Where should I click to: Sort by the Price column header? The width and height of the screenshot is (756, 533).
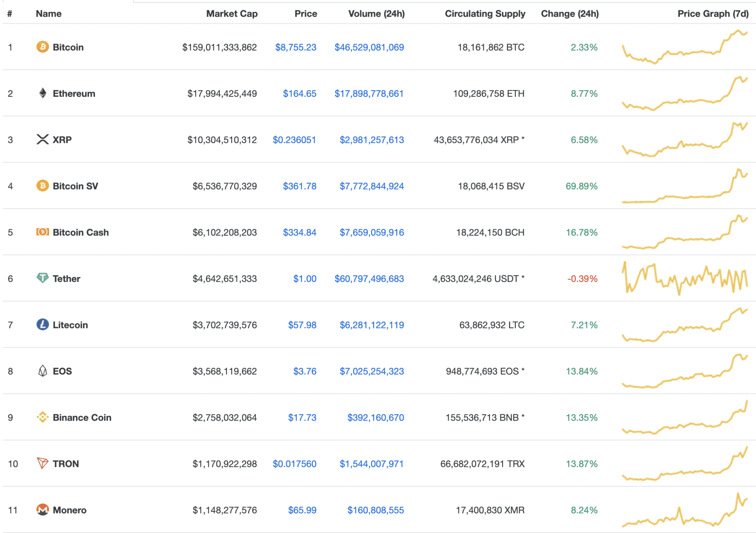pos(306,14)
